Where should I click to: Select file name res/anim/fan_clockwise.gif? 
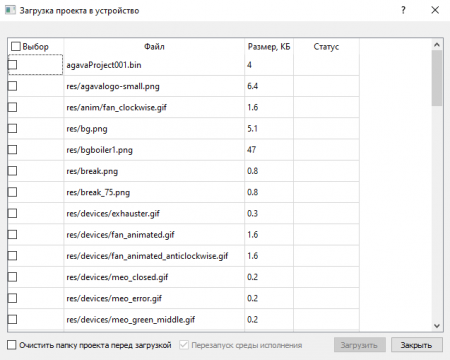116,107
